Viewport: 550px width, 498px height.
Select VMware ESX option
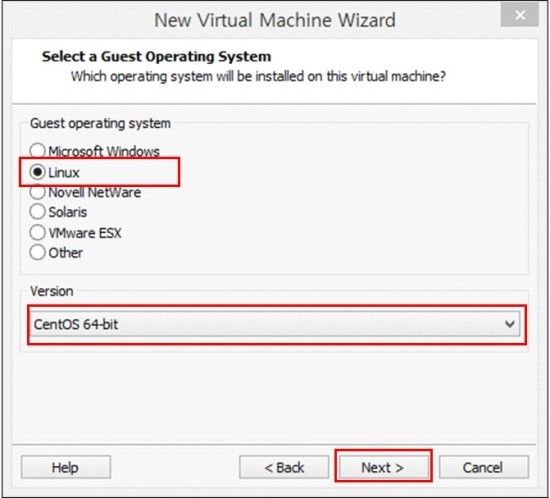click(38, 233)
